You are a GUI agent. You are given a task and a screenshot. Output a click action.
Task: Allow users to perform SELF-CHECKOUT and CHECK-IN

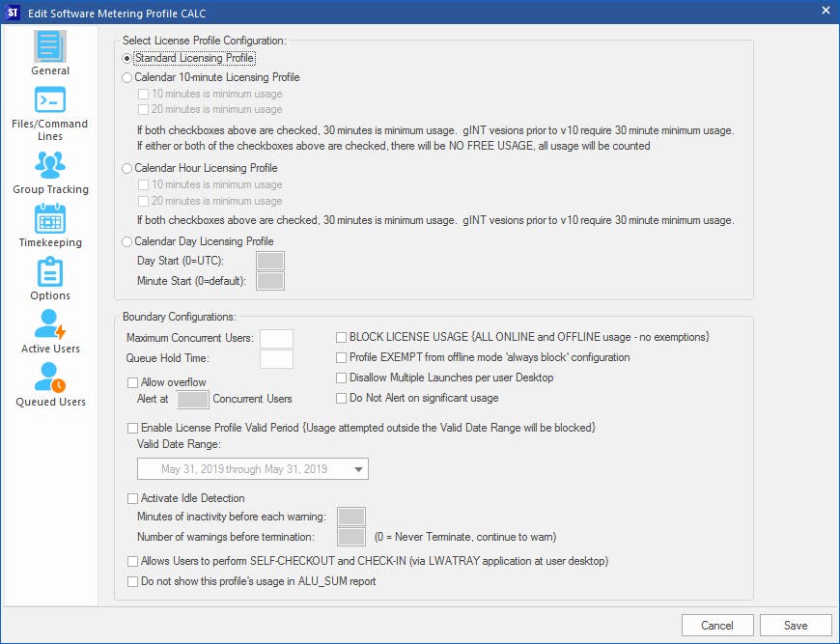[132, 562]
